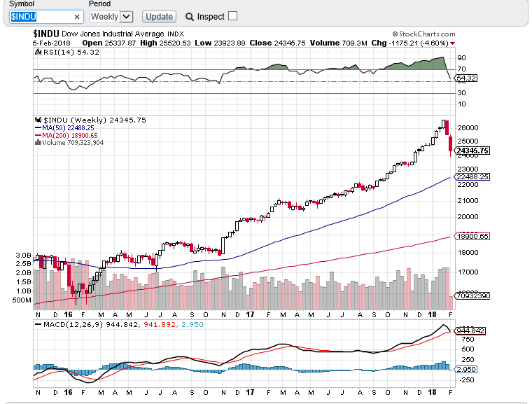Click the MA(200) 18900.65 legend text

(x=69, y=135)
